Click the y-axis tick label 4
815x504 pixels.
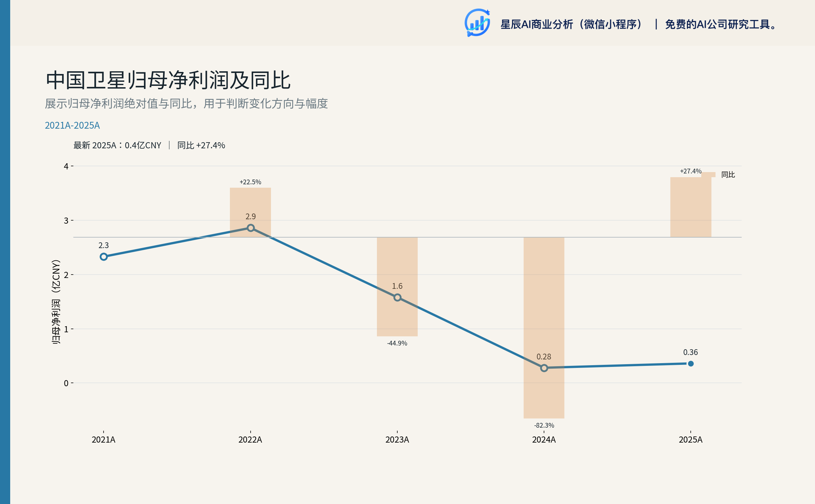point(66,166)
